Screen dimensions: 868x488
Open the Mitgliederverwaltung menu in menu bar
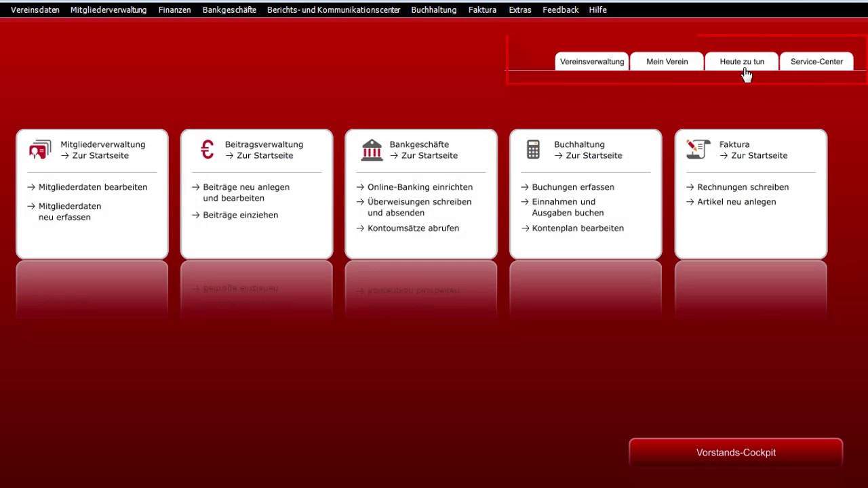(x=108, y=10)
